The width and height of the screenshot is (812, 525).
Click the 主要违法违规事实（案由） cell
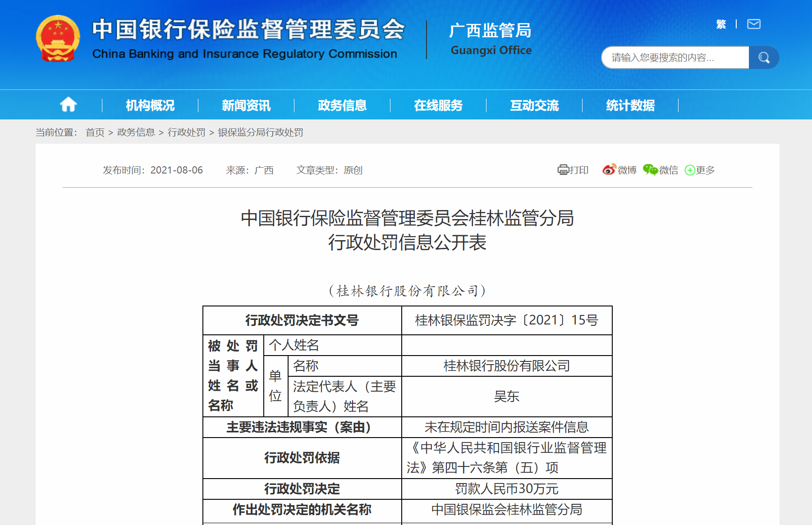coord(302,427)
